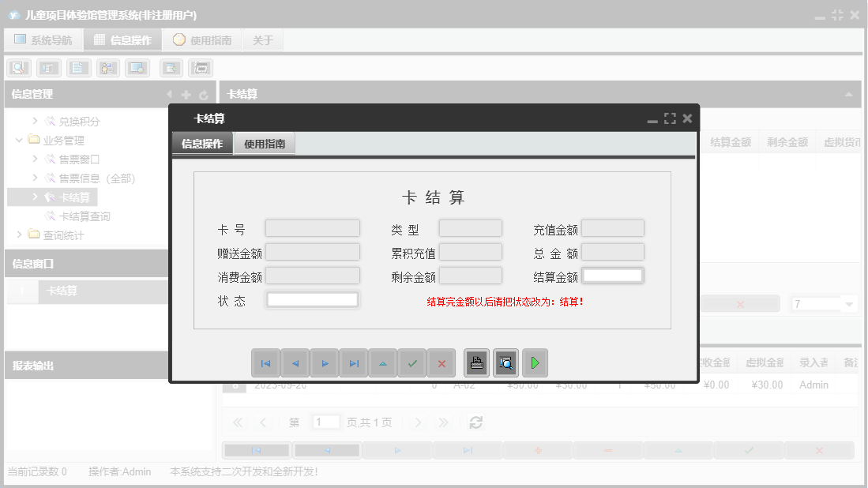The width and height of the screenshot is (868, 488).
Task: Go to the next page with the pager arrow
Action: [x=418, y=422]
